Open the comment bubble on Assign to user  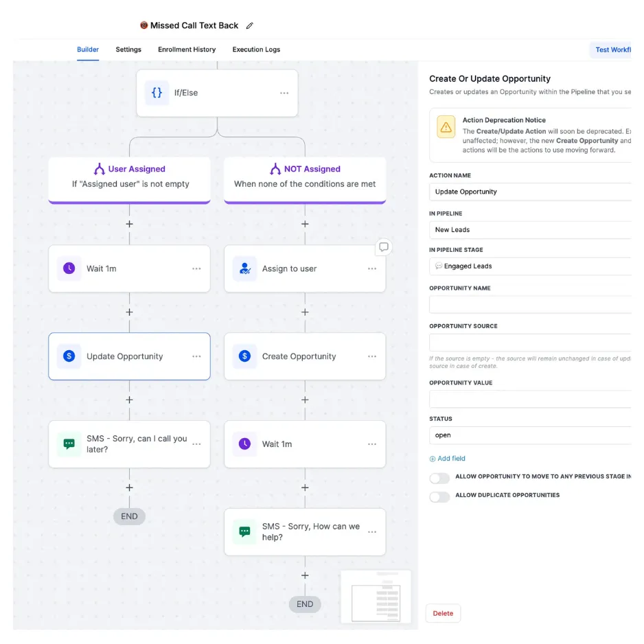click(x=384, y=247)
